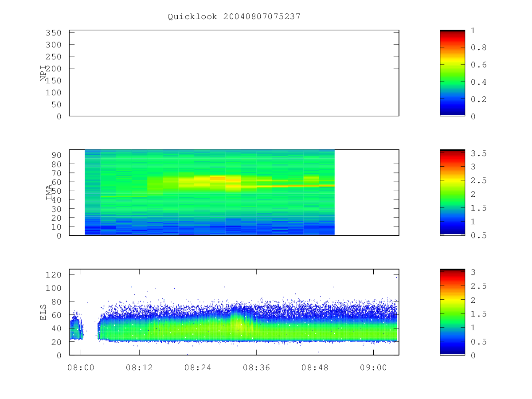Click the ELS panel colorbar
The height and width of the screenshot is (399, 532).
452,312
